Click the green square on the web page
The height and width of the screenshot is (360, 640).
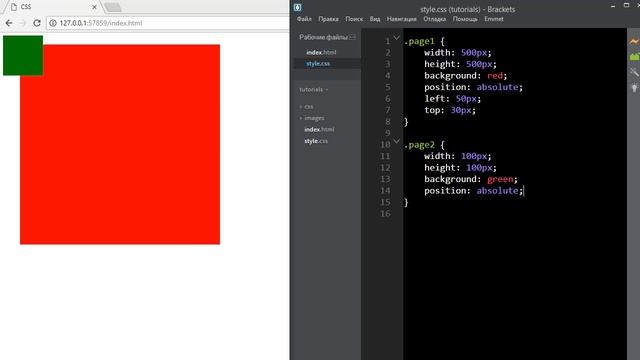(x=23, y=56)
